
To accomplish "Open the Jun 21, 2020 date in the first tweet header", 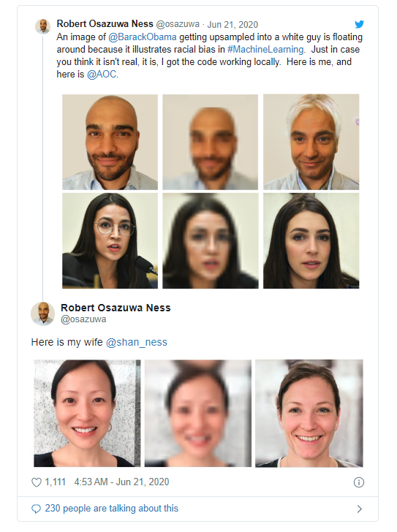I will click(232, 24).
